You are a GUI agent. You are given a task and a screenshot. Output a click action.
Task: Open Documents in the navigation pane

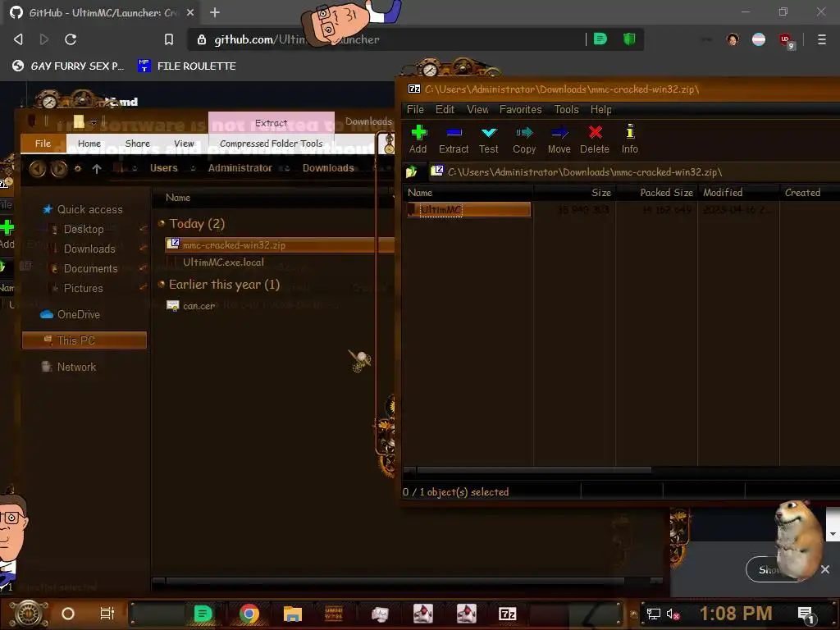click(x=90, y=269)
